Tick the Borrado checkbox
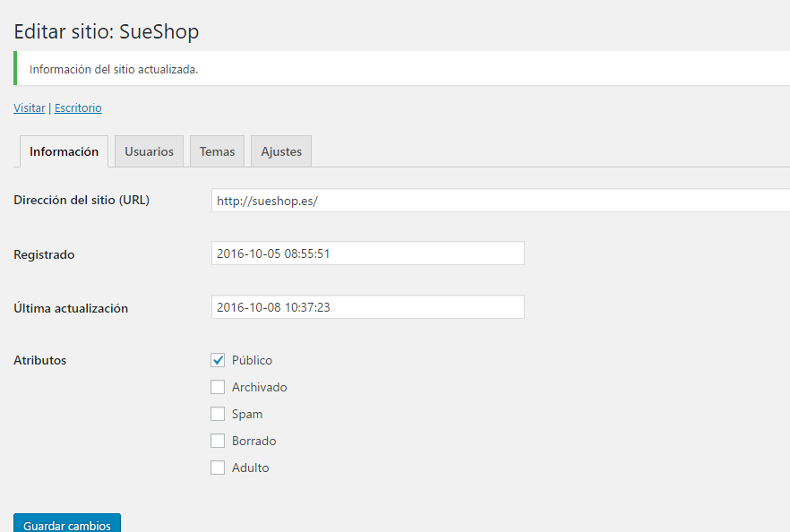 [x=218, y=441]
